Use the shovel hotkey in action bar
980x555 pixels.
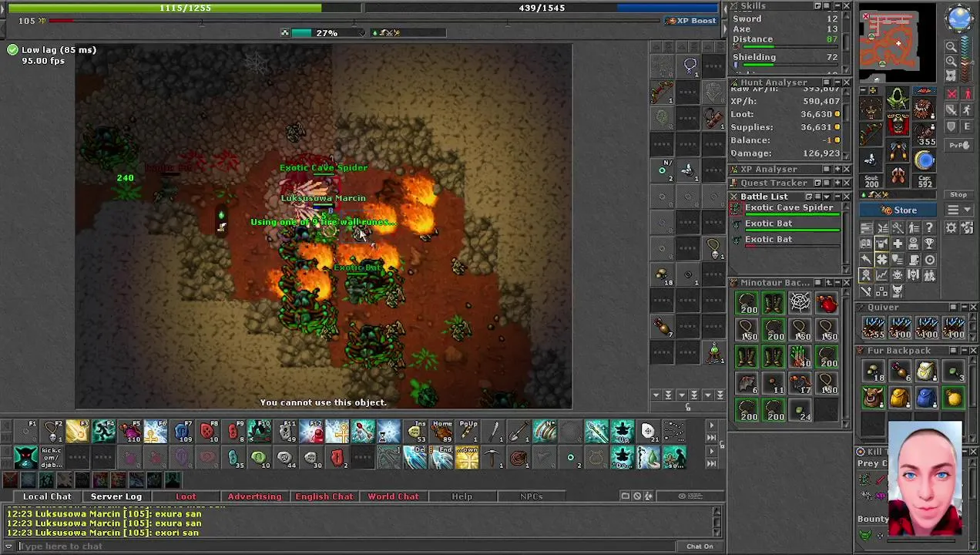tap(518, 432)
